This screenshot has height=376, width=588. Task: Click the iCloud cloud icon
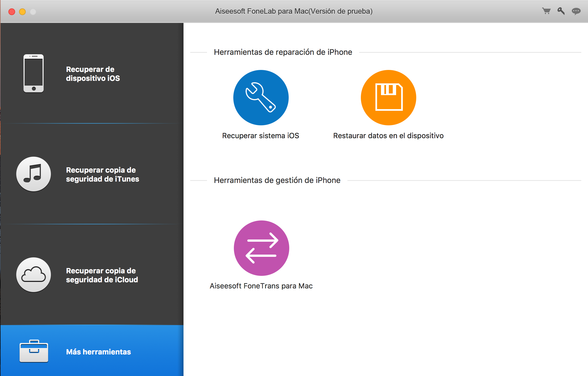click(x=34, y=275)
